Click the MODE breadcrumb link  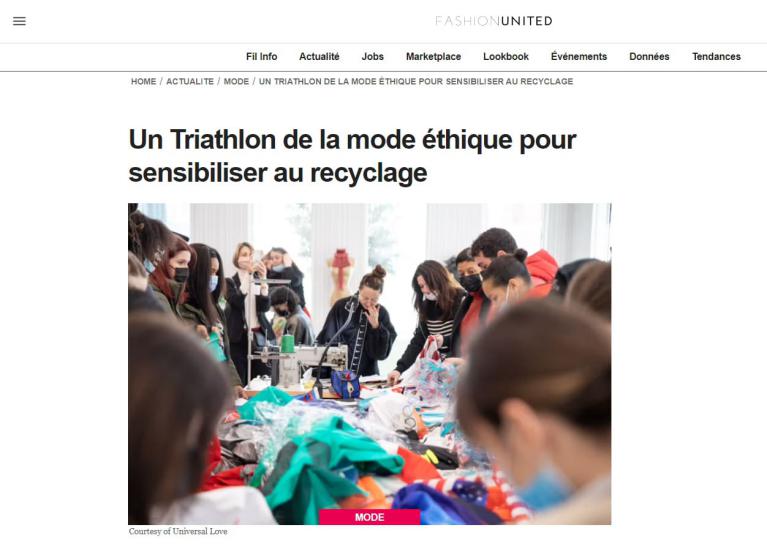[x=236, y=81]
